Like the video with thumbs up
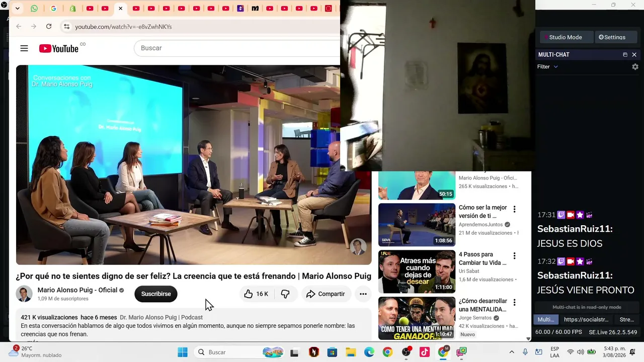Image resolution: width=644 pixels, height=362 pixels. [256, 294]
